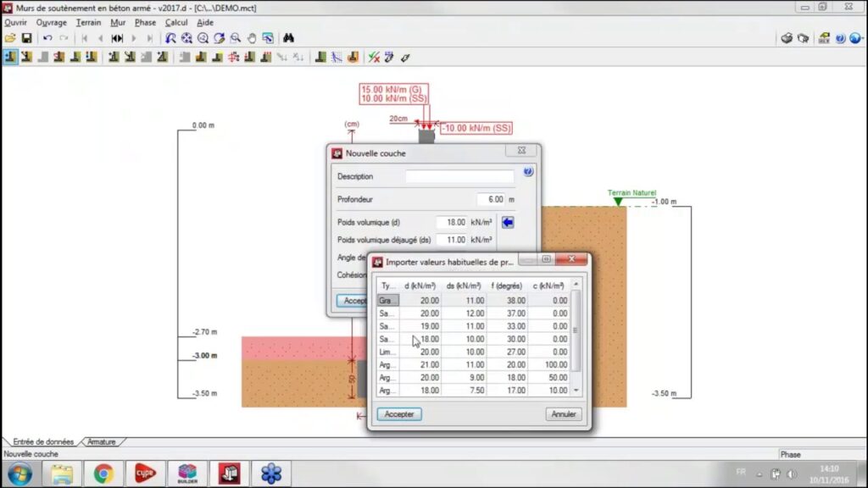Viewport: 868px width, 488px height.
Task: Select the Gra... soil type row
Action: pos(387,301)
